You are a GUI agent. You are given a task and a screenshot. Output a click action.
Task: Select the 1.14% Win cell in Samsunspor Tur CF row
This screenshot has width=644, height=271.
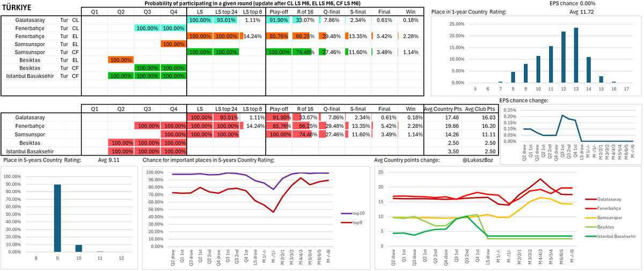tap(410, 52)
